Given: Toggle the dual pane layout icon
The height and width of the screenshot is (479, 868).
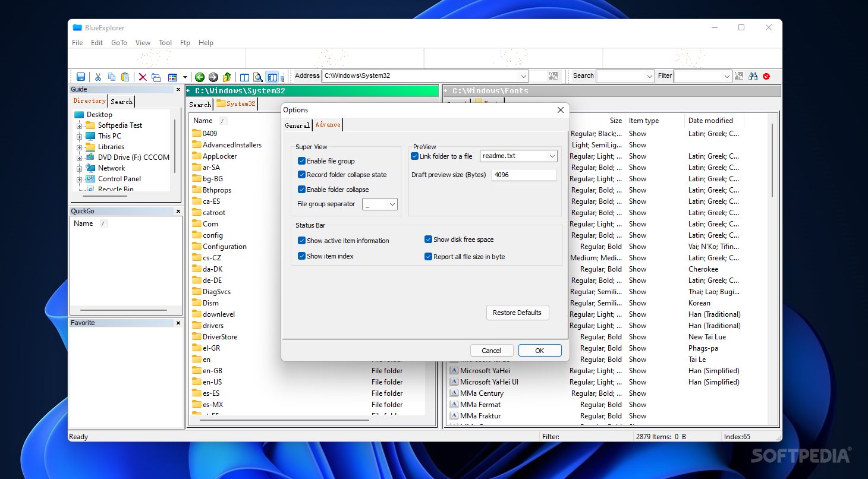Looking at the screenshot, I should point(244,77).
